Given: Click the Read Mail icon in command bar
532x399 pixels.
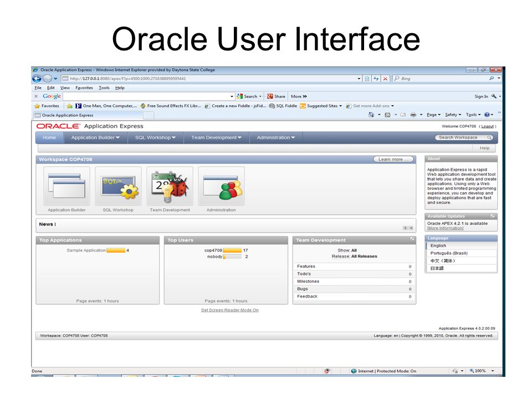Looking at the screenshot, I should 403,115.
